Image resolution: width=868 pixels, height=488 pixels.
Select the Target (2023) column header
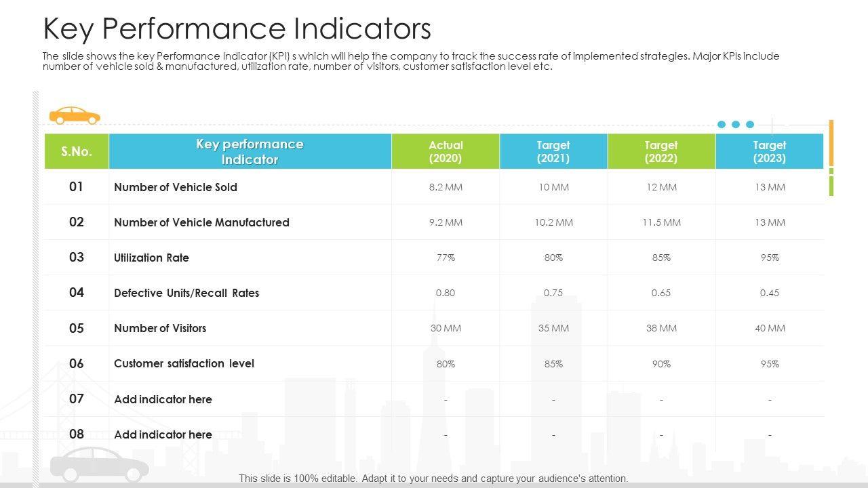tap(770, 151)
